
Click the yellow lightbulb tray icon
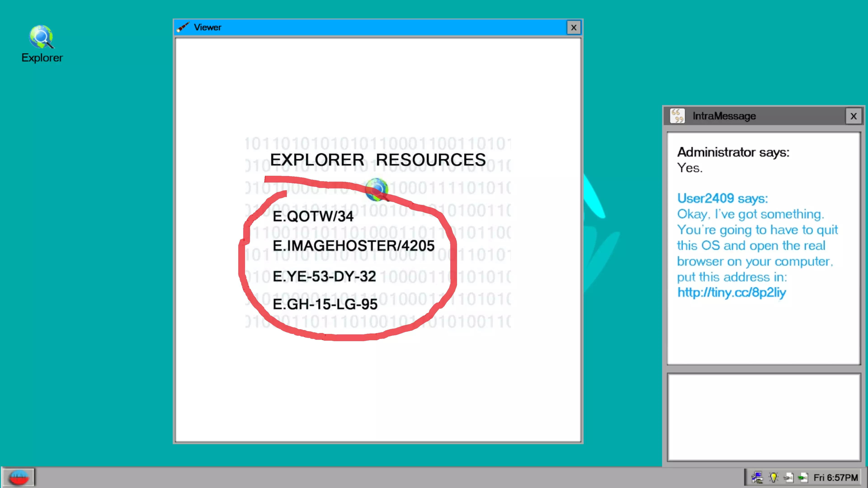click(773, 477)
